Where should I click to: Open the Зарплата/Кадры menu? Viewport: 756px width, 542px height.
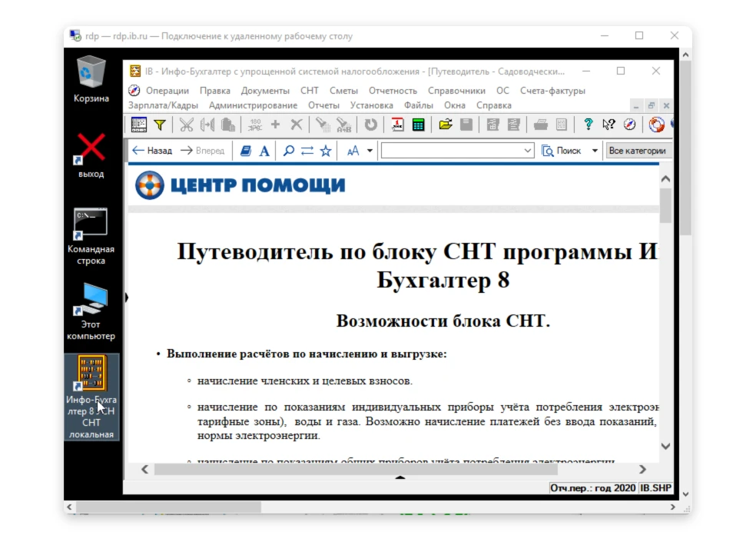(163, 105)
